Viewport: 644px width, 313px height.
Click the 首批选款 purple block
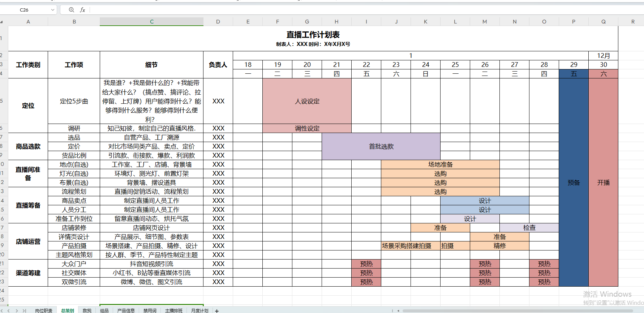click(x=381, y=146)
